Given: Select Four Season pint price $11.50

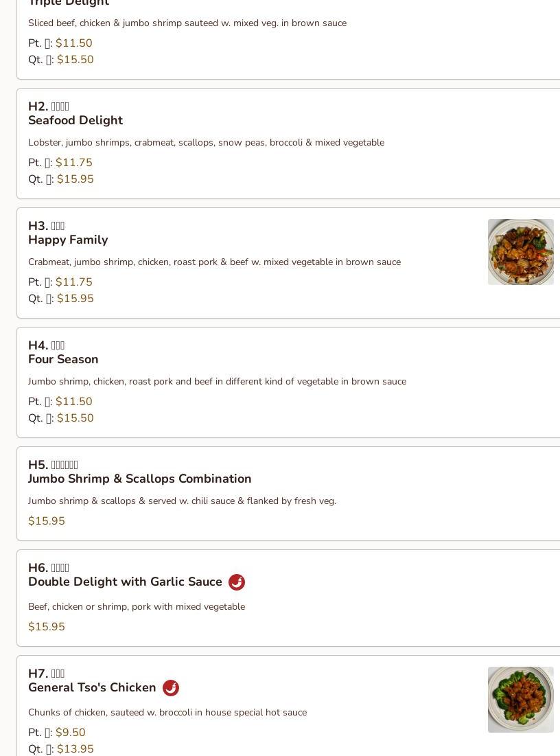Looking at the screenshot, I should click(74, 402).
